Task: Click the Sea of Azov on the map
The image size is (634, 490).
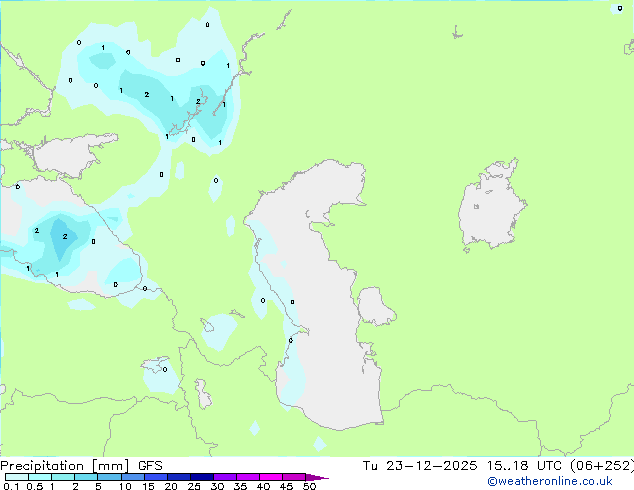Action: coord(67,156)
